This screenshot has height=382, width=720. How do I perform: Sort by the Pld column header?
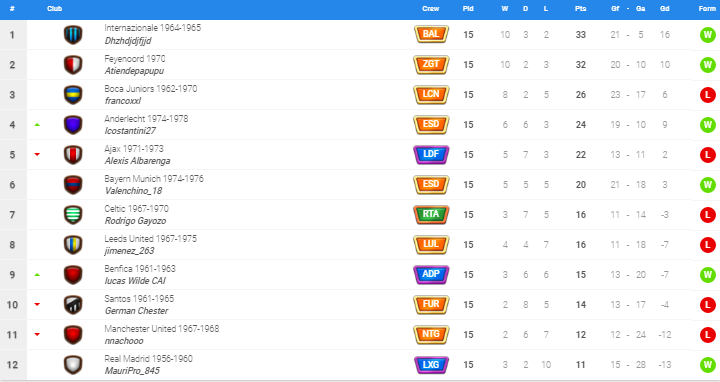click(x=468, y=9)
